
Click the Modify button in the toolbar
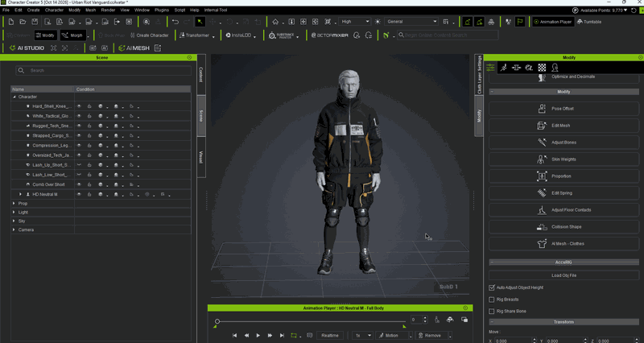click(x=45, y=35)
